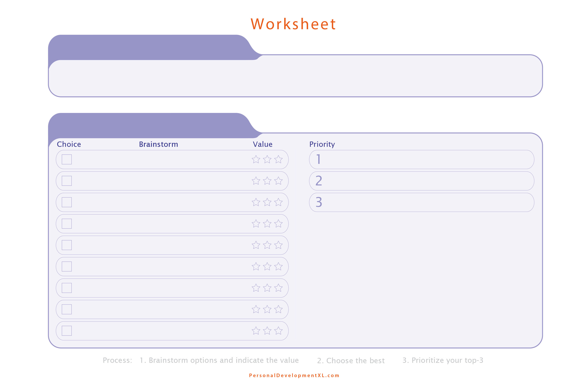Click the Priority column header

click(x=322, y=144)
